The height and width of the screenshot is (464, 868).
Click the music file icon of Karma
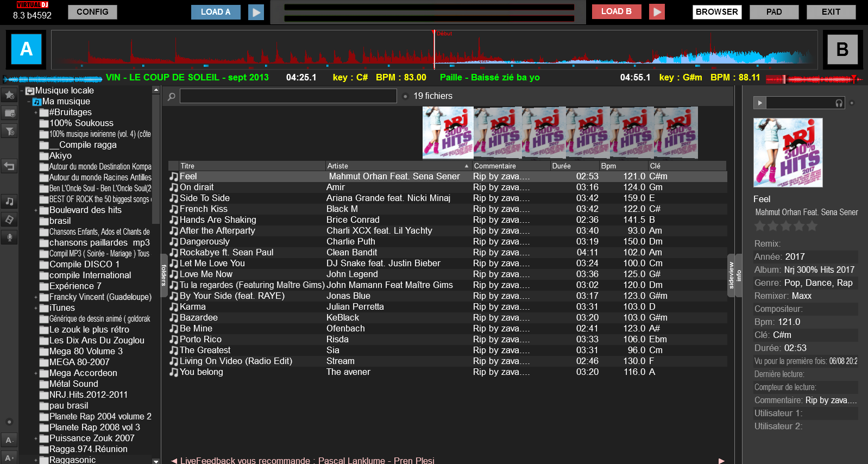174,307
